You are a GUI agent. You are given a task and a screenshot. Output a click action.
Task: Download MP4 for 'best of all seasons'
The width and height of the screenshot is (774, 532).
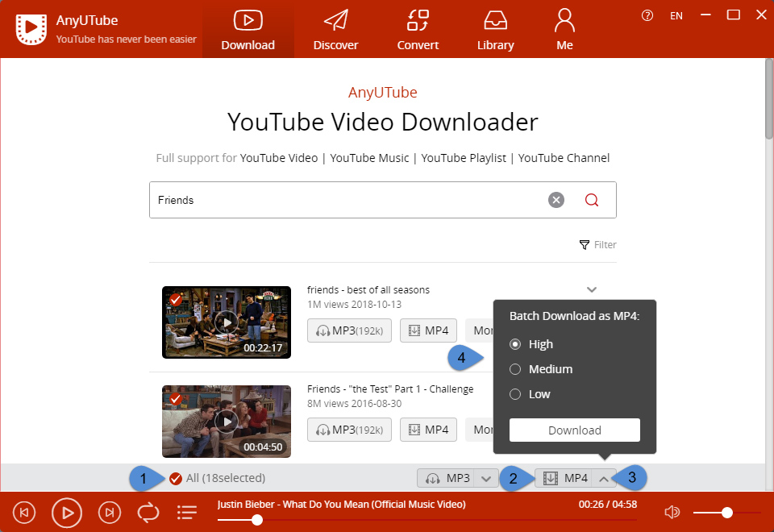[x=428, y=330]
